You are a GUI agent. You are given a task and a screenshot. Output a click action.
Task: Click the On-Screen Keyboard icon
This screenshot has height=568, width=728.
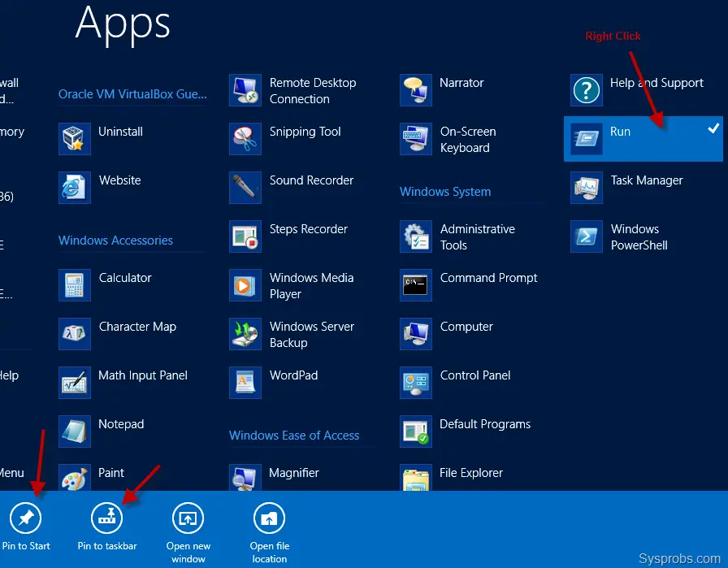[x=415, y=139]
